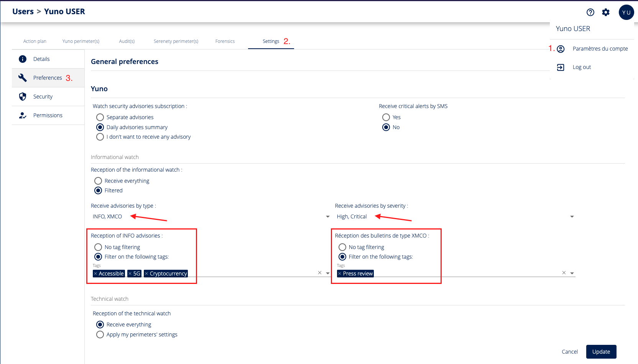Remove the Accessible tag
This screenshot has width=638, height=364.
pos(95,274)
